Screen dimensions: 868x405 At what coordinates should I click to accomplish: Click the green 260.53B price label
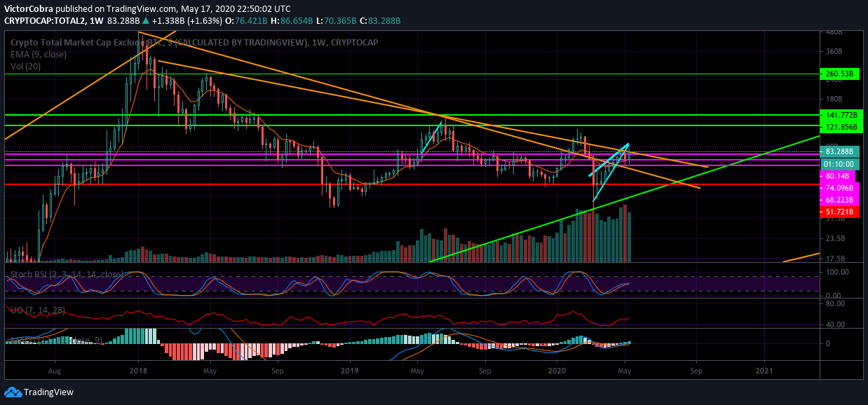pyautogui.click(x=841, y=74)
